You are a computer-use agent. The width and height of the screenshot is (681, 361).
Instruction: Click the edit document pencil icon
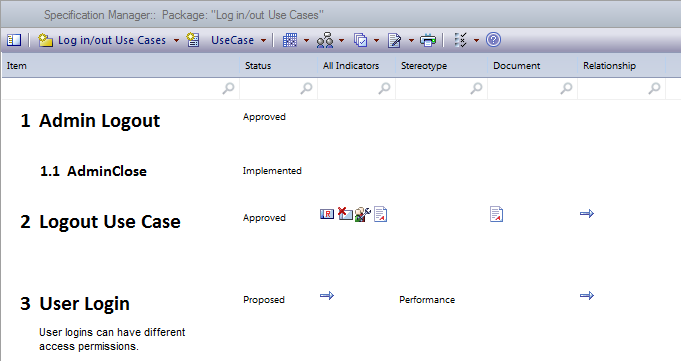(394, 40)
